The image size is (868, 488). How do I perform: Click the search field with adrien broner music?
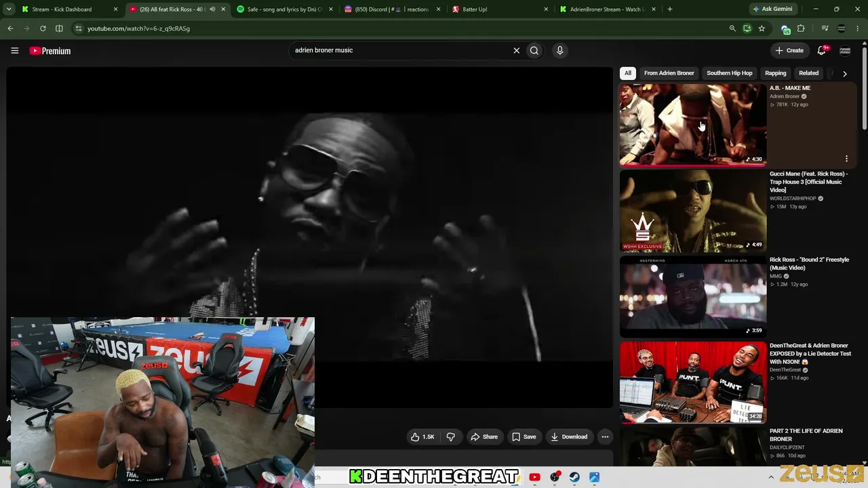[400, 50]
